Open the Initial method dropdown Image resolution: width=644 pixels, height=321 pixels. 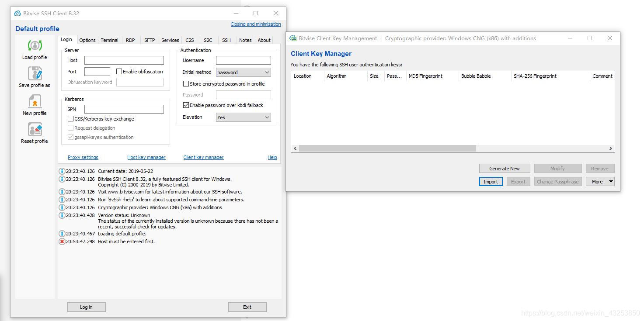[244, 72]
